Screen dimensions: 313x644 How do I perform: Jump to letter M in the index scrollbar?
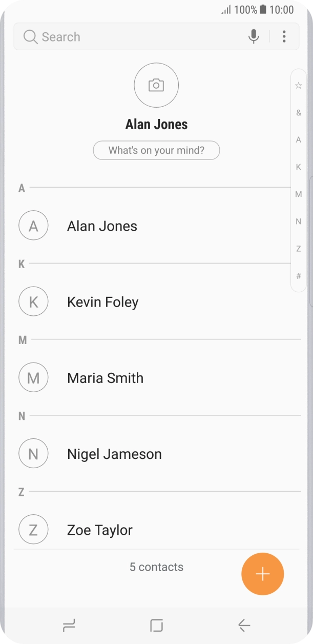[x=299, y=194]
